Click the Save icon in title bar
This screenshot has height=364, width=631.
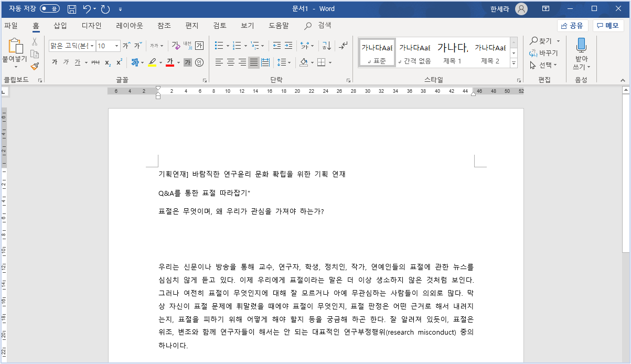click(x=72, y=9)
